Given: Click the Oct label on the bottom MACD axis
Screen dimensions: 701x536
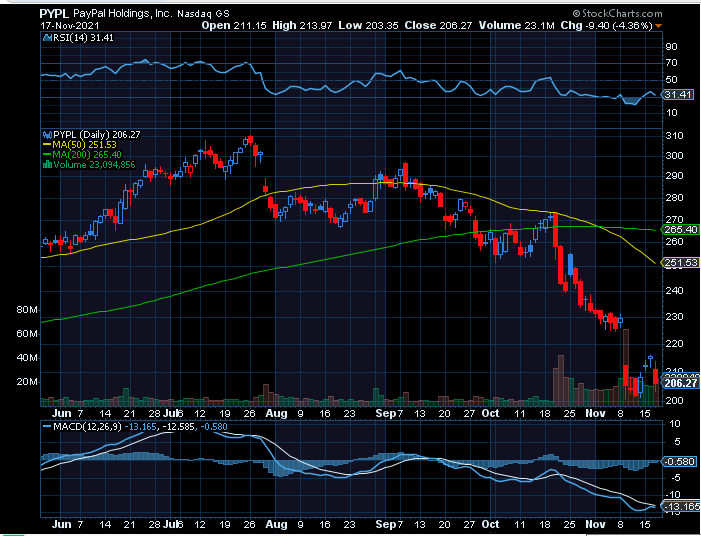Looking at the screenshot, I should click(x=490, y=524).
